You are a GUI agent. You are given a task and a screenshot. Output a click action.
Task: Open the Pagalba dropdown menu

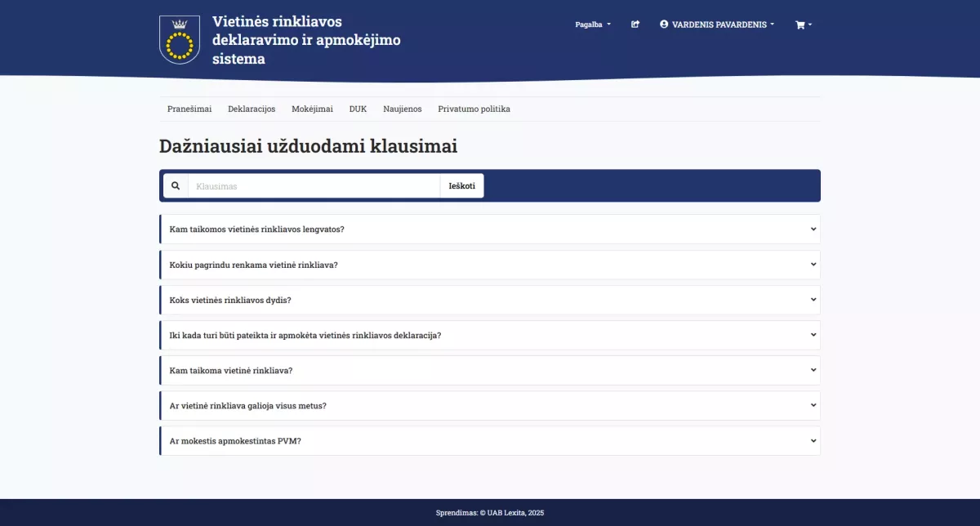click(x=592, y=25)
